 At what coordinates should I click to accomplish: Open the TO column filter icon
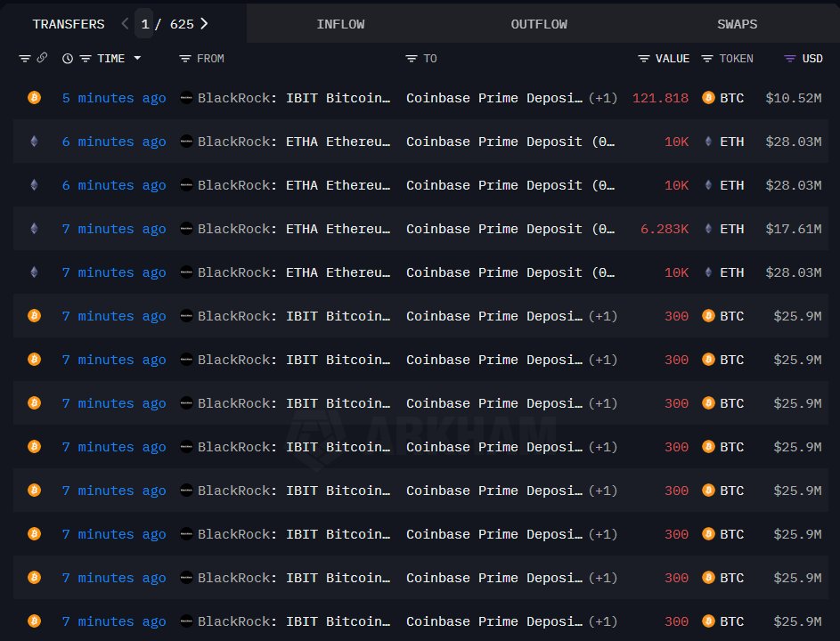point(412,59)
